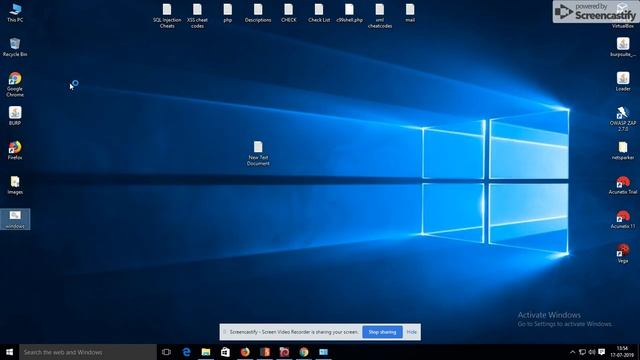Viewport: 640px width, 360px height.
Task: Select the Firefox desktop shortcut
Action: [x=15, y=150]
